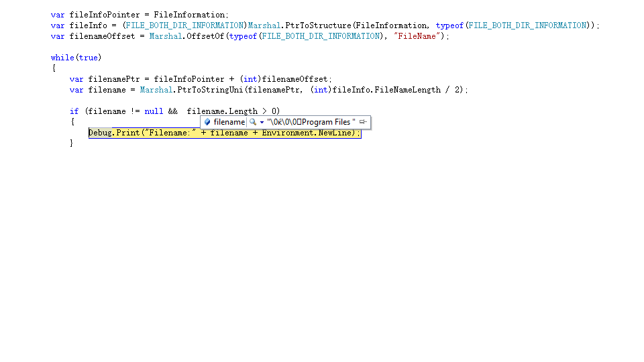Click "OffsetOf" method name
This screenshot has height=362, width=644.
[205, 36]
